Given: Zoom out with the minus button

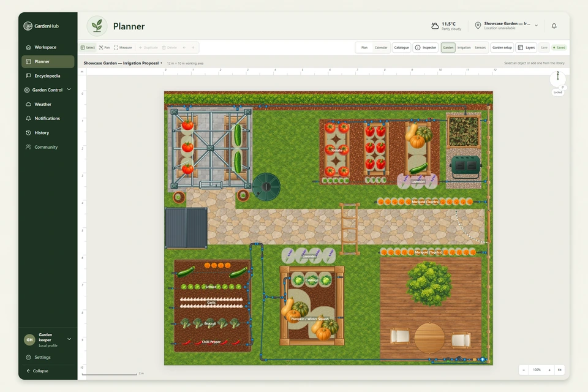Looking at the screenshot, I should point(524,370).
